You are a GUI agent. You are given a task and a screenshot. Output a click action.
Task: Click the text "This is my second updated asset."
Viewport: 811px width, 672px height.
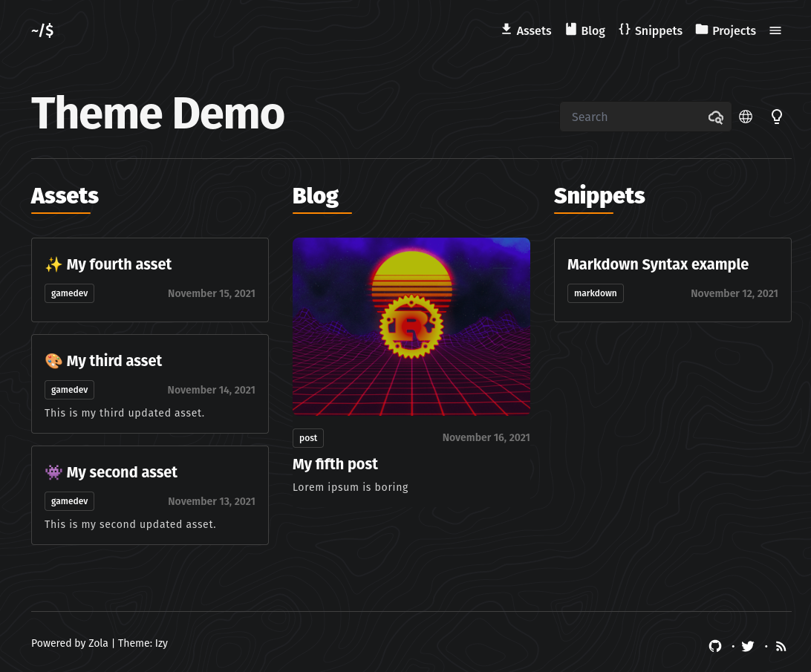(131, 524)
